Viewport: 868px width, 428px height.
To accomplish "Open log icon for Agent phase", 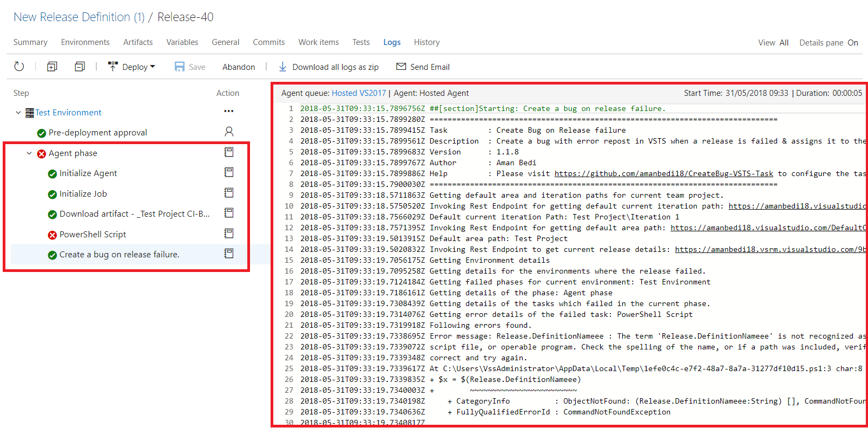I will [x=229, y=152].
